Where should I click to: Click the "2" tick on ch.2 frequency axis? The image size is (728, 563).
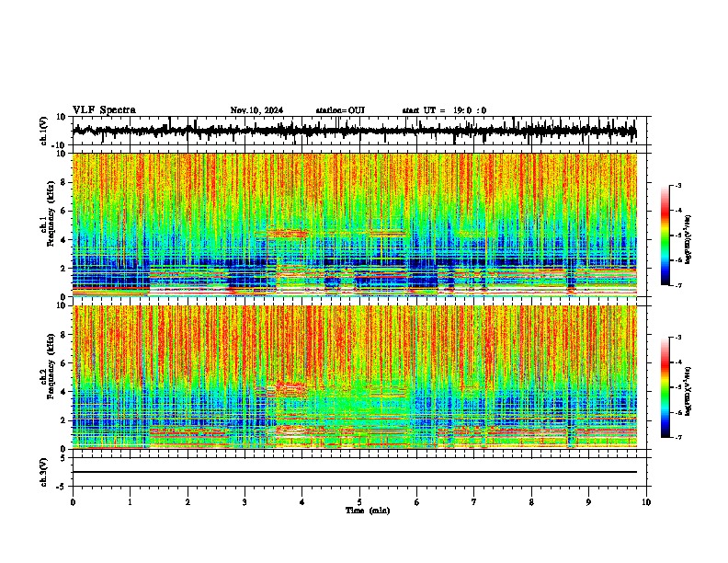(x=64, y=420)
